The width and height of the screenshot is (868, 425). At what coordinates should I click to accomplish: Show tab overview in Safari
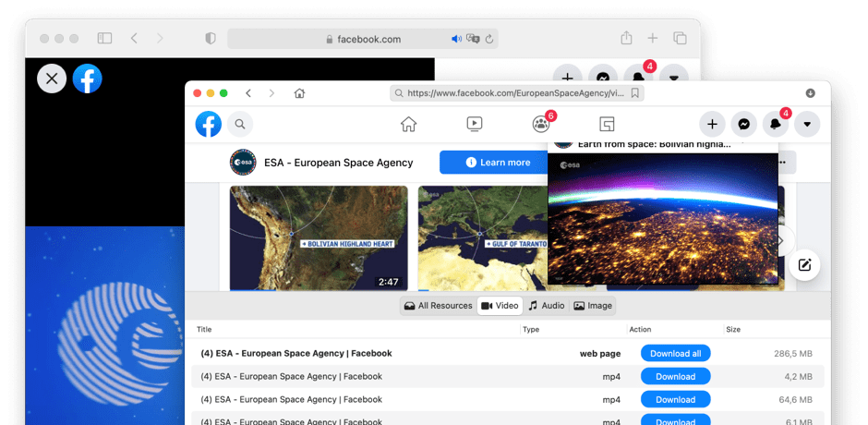pos(680,38)
